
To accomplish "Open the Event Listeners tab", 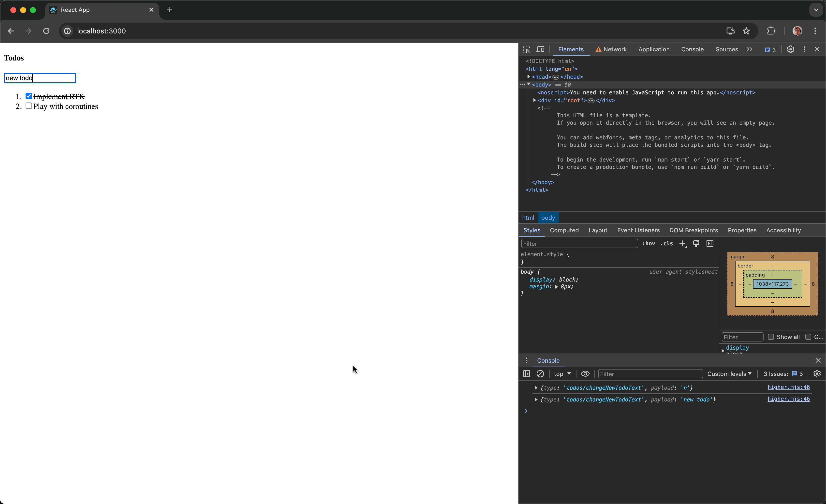I will click(638, 230).
